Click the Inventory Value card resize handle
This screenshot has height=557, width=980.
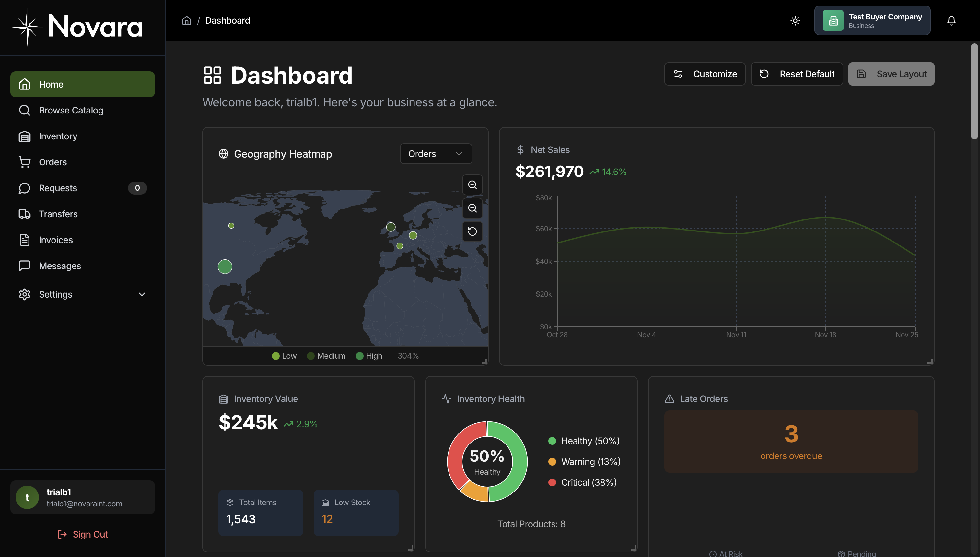(410, 548)
